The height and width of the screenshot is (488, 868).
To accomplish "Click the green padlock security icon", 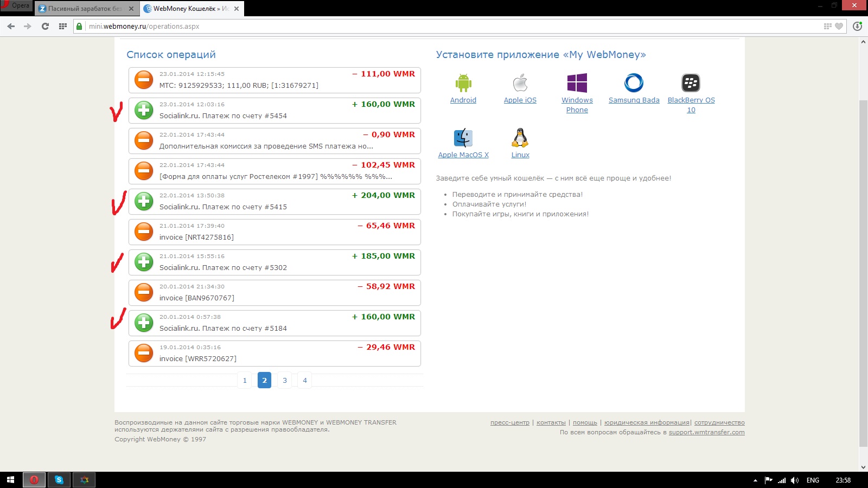I will tap(79, 26).
